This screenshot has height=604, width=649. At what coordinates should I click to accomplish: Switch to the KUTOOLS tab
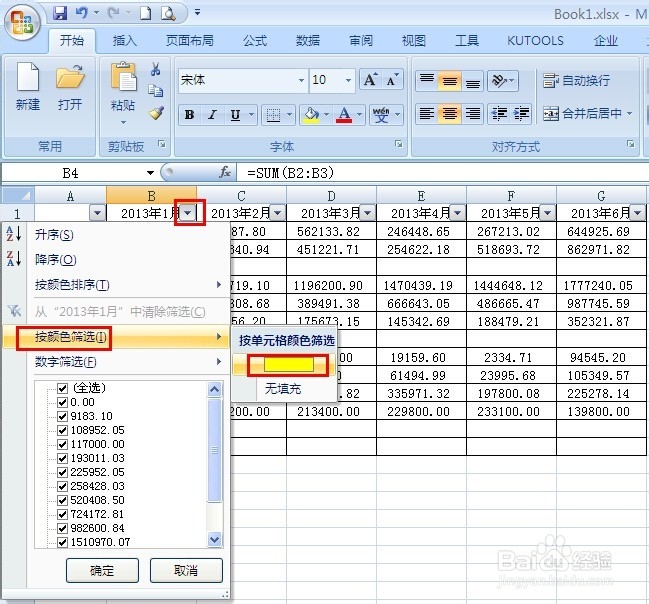535,41
